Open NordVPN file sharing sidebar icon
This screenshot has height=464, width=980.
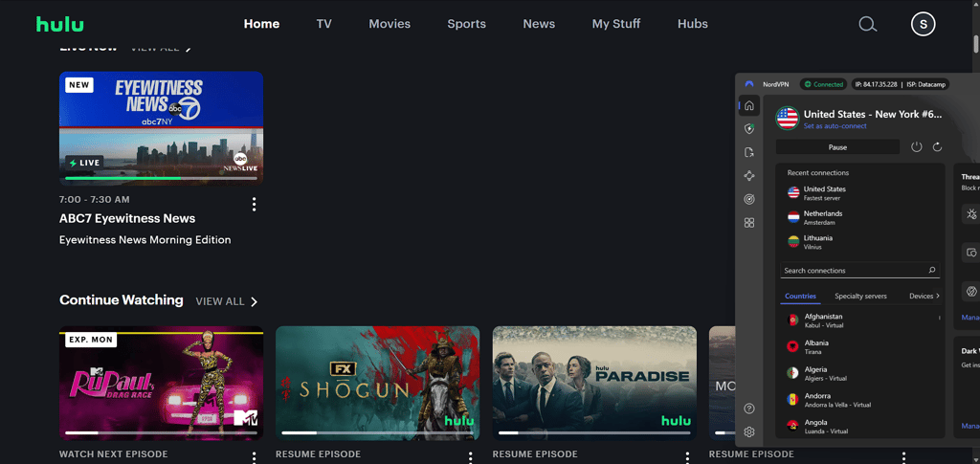[749, 152]
